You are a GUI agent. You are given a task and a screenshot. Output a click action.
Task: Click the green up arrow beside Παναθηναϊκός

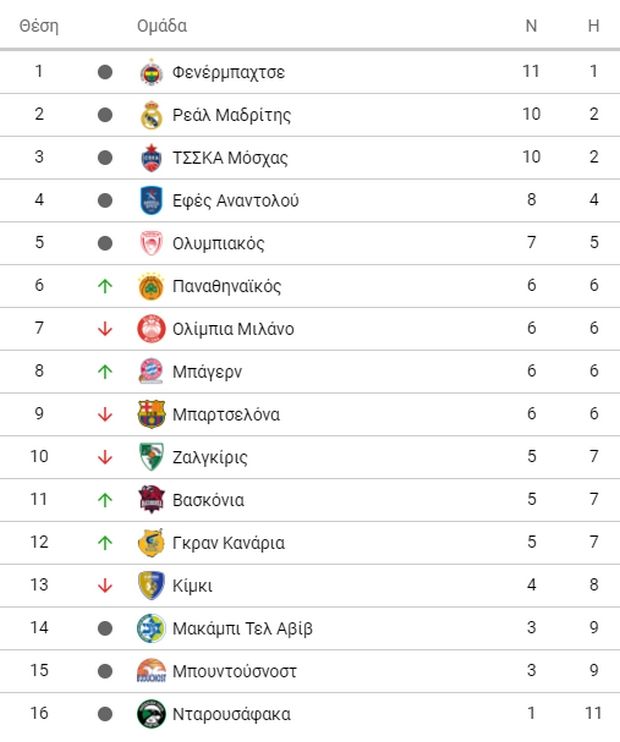pos(105,286)
